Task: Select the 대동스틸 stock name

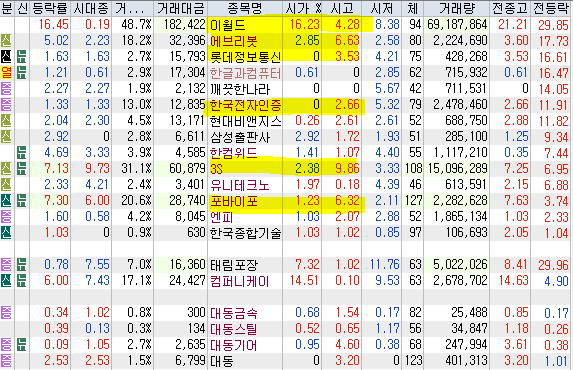Action: coord(234,329)
